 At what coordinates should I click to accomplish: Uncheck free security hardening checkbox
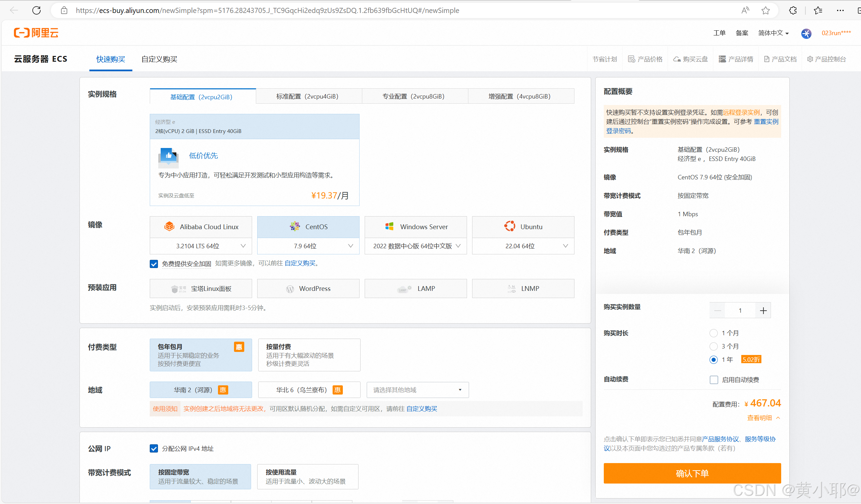coord(154,264)
